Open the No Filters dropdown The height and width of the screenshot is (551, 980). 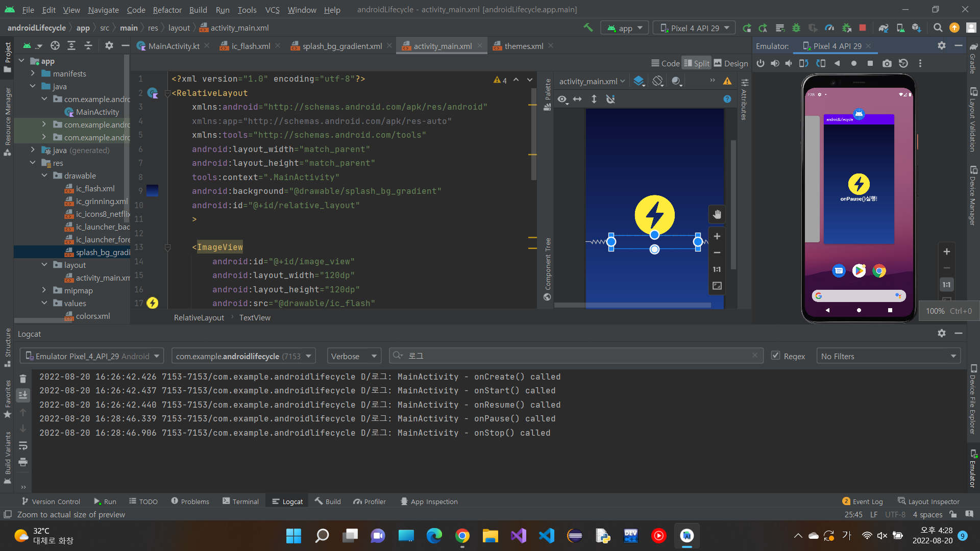[x=888, y=356]
